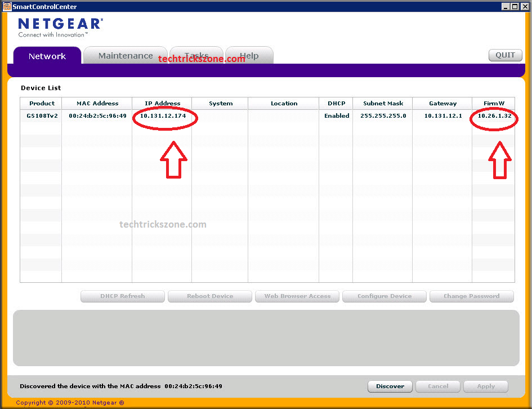
Task: Click the Discover button
Action: [x=390, y=386]
